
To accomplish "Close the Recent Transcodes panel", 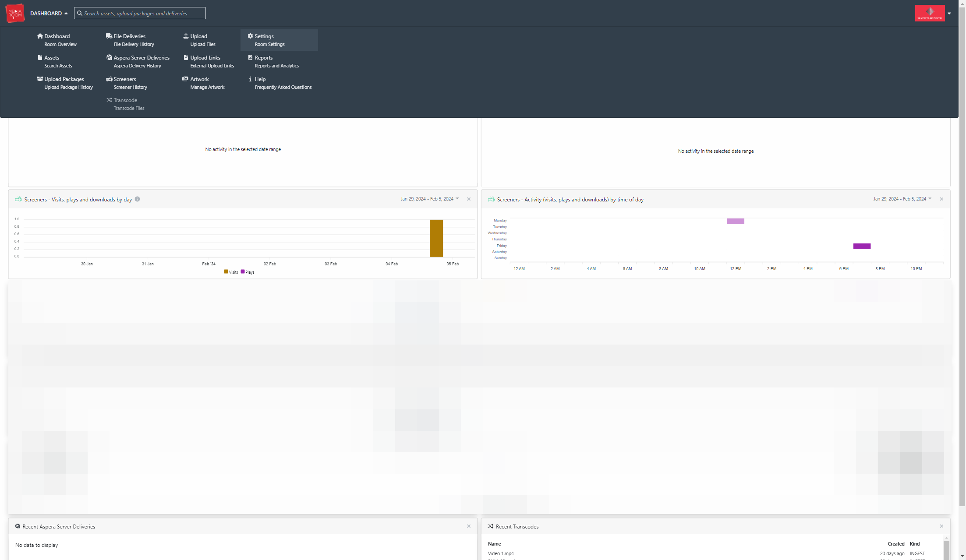I will point(941,526).
